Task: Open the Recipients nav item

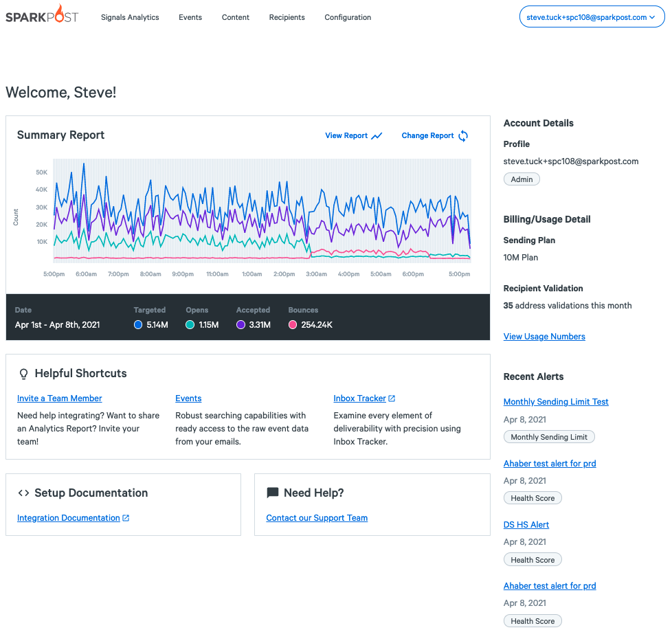Action: point(287,17)
